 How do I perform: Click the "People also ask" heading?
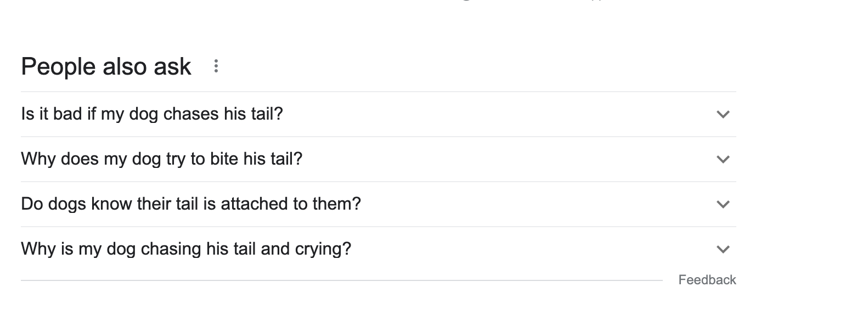[106, 66]
